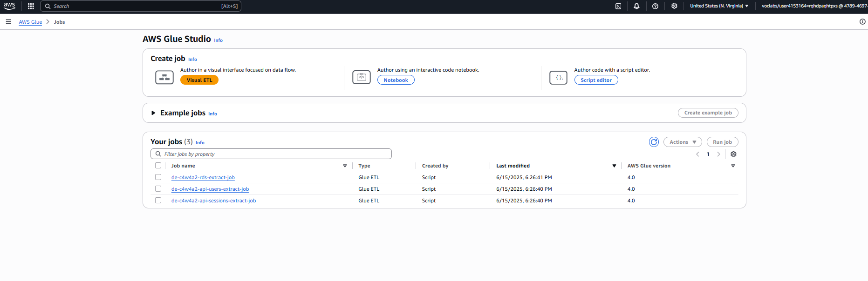Focus the AWS console search box
The image size is (868, 281).
click(x=141, y=6)
